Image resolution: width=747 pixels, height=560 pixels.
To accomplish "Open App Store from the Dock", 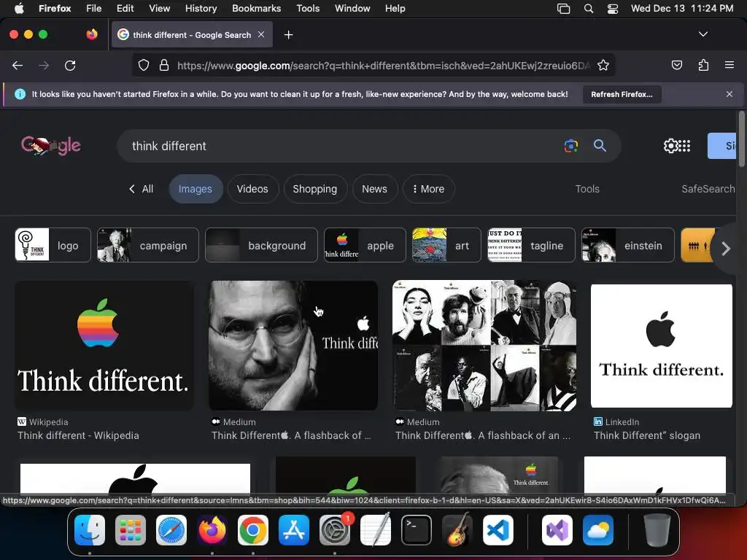I will (x=294, y=530).
